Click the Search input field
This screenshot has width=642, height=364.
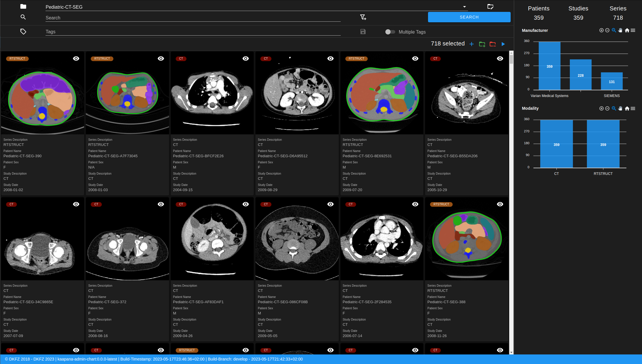click(193, 18)
